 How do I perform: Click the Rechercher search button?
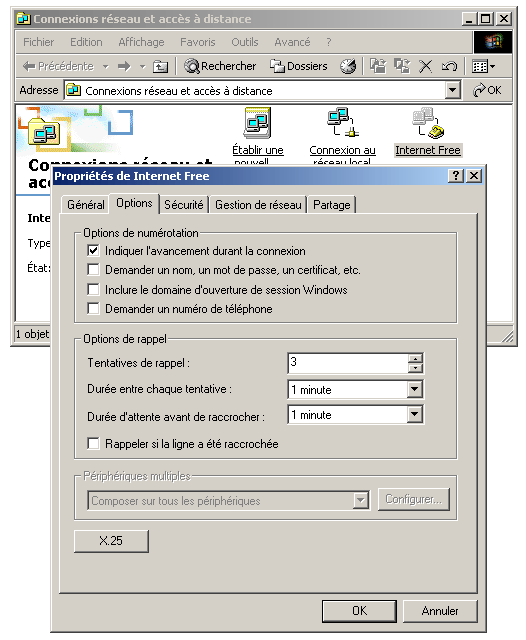click(220, 66)
